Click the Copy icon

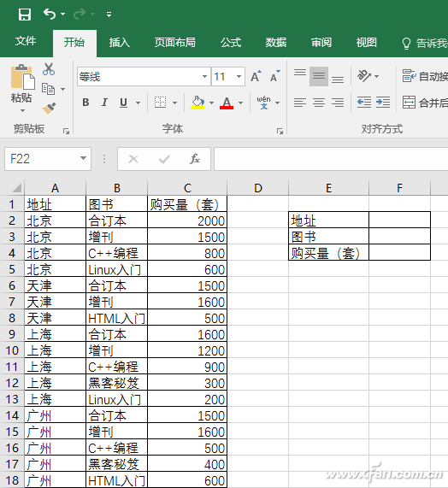(48, 89)
